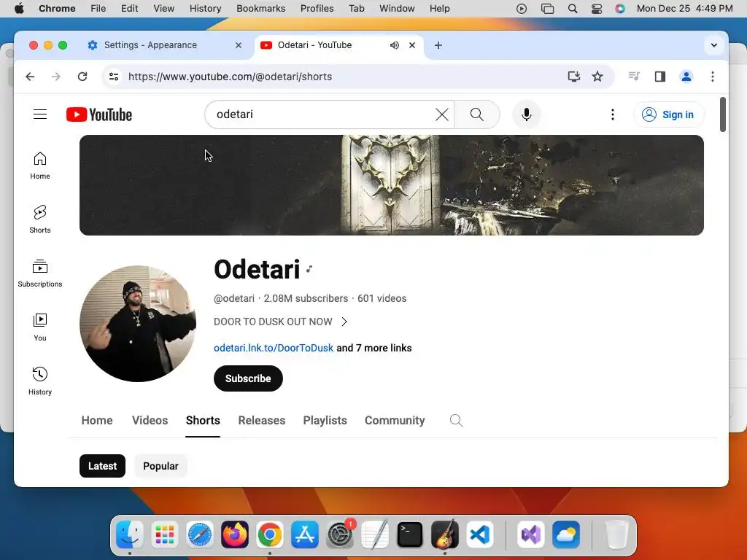Image resolution: width=747 pixels, height=560 pixels.
Task: Mute the Odetari YouTube tab audio
Action: coord(395,45)
